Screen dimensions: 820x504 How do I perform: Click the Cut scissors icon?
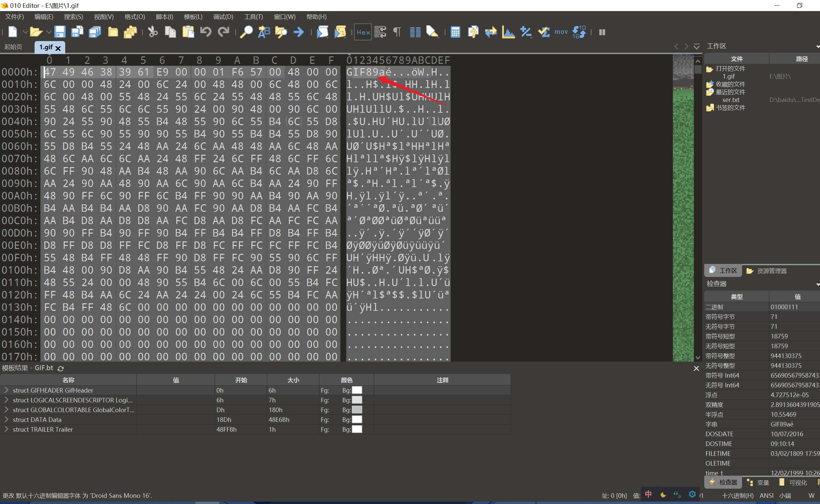pos(153,32)
